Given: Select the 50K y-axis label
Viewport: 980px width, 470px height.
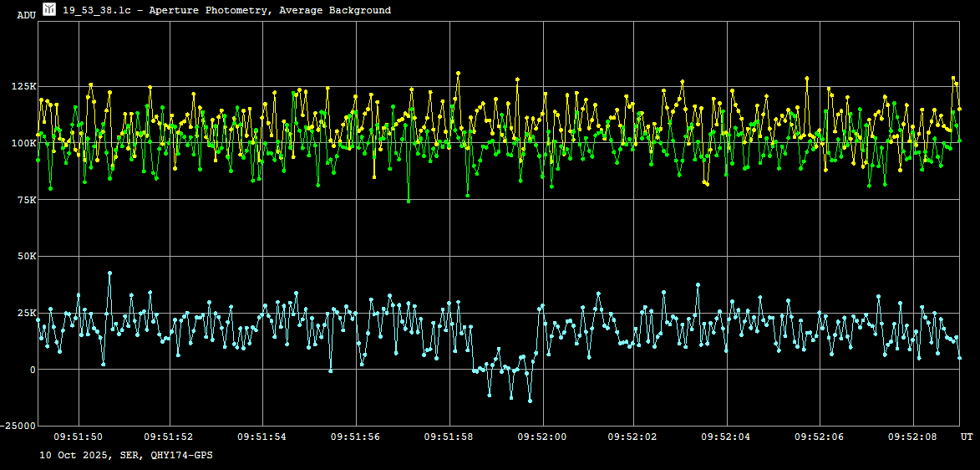Looking at the screenshot, I should click(26, 257).
